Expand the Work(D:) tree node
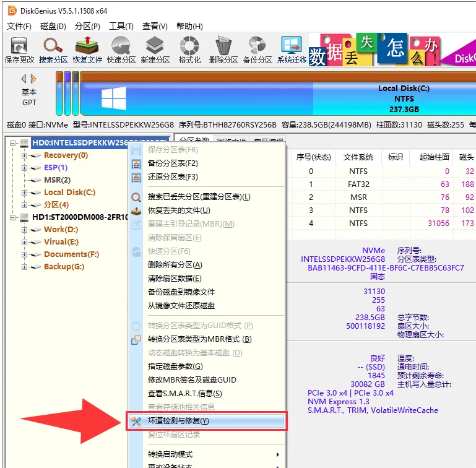This screenshot has width=476, height=468. click(x=24, y=230)
